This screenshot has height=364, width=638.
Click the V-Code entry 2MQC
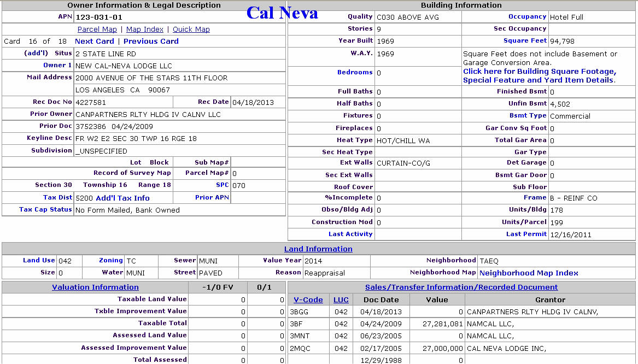300,349
